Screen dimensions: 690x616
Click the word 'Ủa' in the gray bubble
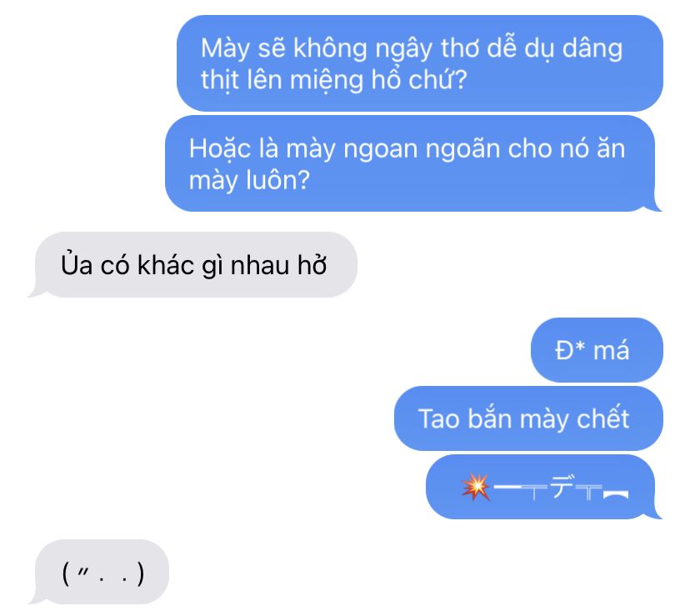pos(77,264)
